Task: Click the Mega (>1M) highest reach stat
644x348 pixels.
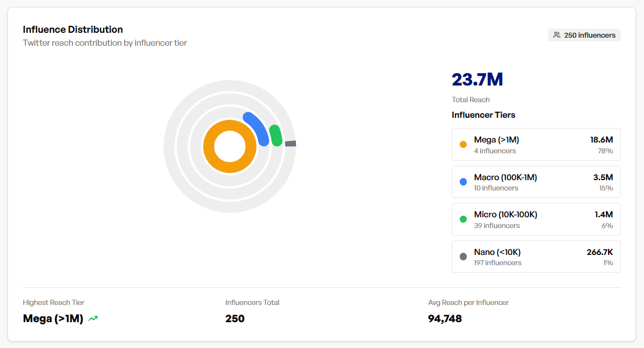Action: [x=52, y=318]
